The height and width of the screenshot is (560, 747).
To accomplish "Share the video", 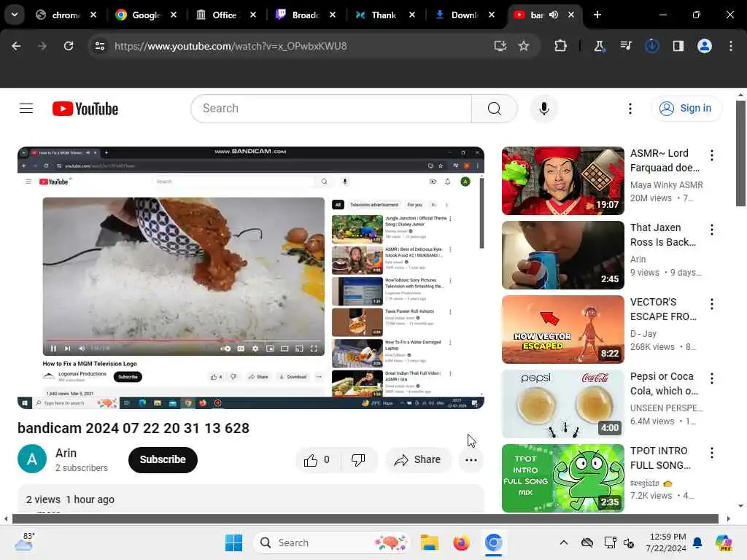I will [x=417, y=459].
